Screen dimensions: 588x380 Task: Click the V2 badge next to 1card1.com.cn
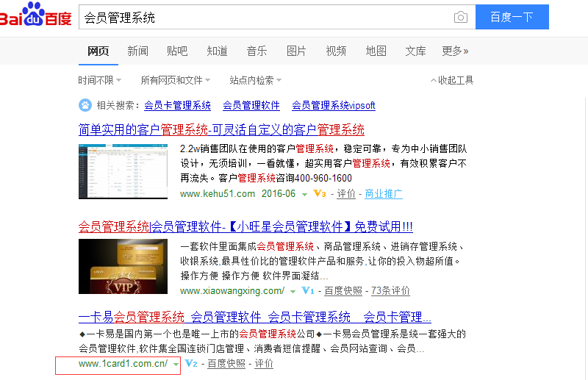click(x=191, y=363)
